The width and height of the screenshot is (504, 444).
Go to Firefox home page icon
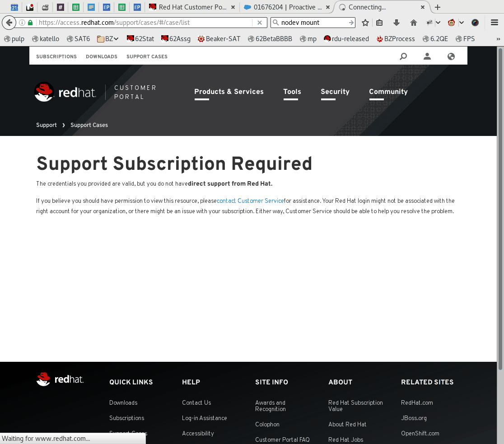pyautogui.click(x=413, y=23)
